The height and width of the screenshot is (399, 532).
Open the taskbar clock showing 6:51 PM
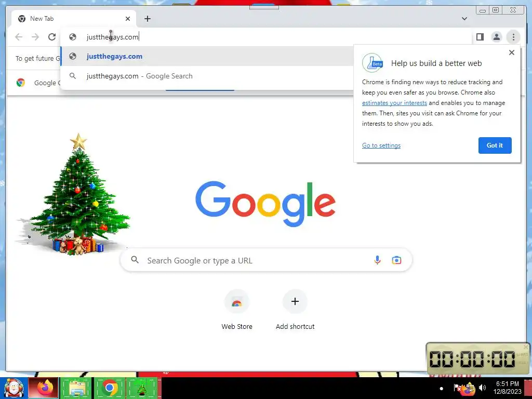tap(507, 388)
